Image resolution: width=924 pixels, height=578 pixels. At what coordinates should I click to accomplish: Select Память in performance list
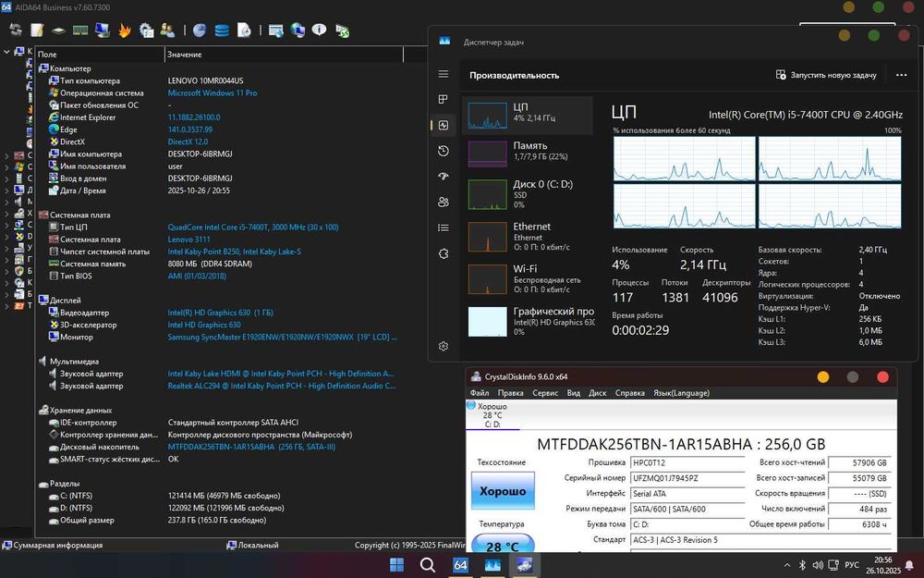[528, 154]
